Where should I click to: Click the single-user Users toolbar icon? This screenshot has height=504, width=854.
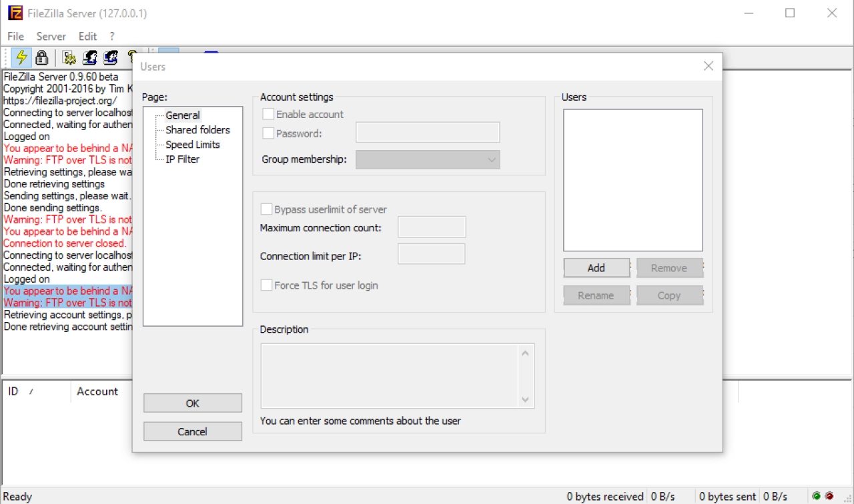coord(90,57)
